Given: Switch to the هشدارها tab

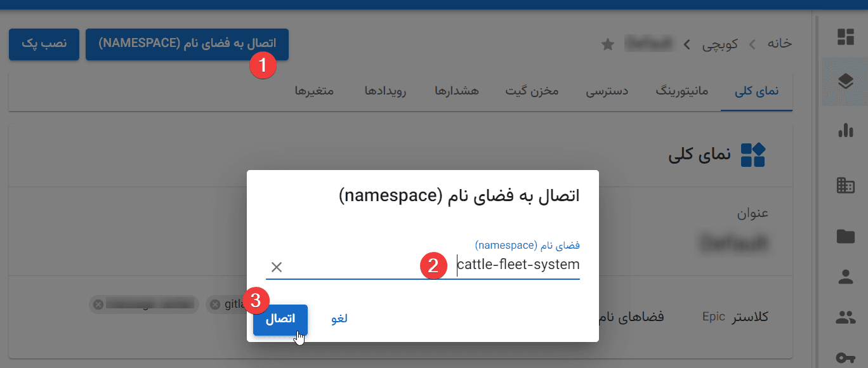Looking at the screenshot, I should click(456, 91).
